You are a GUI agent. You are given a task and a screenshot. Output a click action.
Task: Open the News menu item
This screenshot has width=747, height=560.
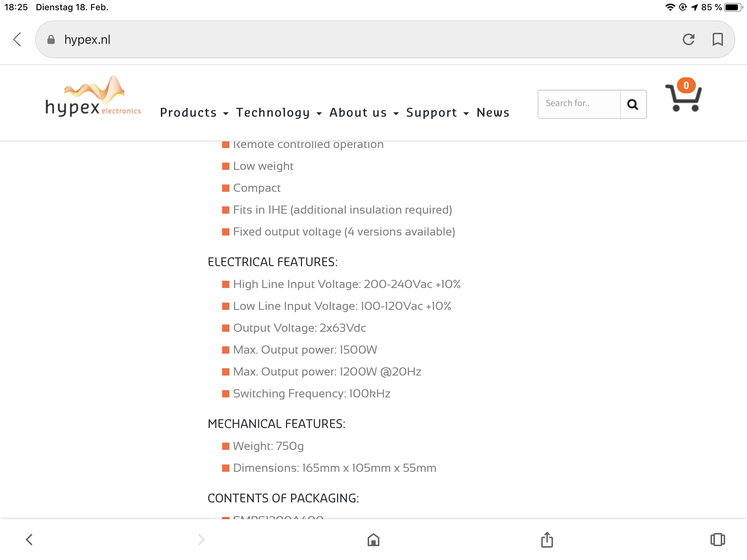click(x=493, y=113)
